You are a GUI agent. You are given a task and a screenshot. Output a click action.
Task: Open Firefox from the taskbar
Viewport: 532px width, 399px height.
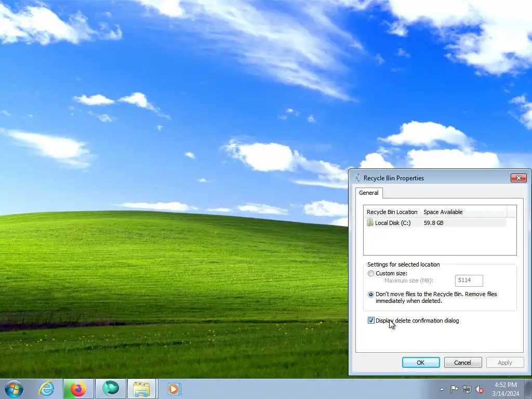pos(78,389)
